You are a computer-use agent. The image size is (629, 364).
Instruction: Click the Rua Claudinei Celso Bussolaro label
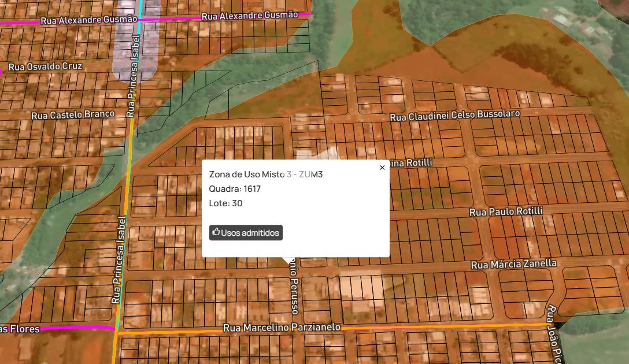(455, 116)
